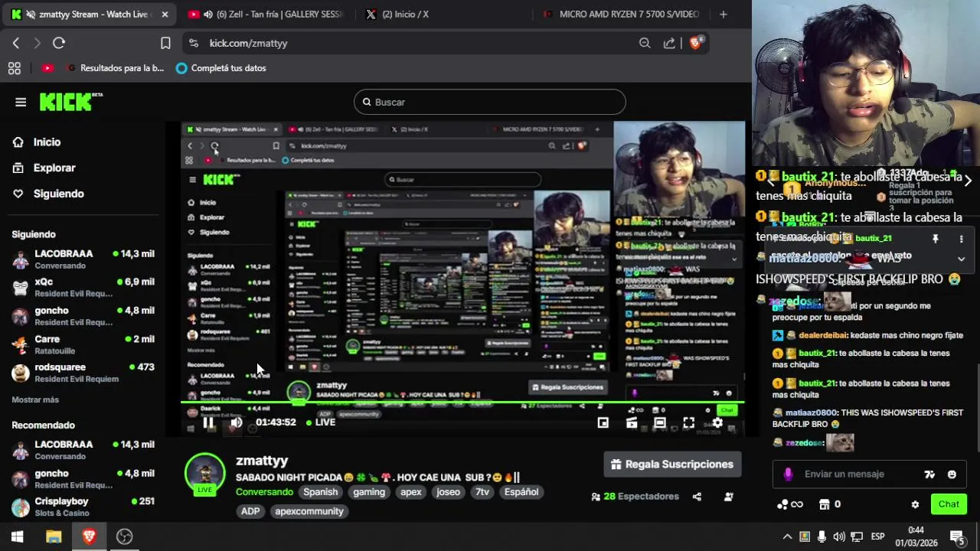Focus the Buscar search field
This screenshot has width=980, height=551.
(x=490, y=102)
